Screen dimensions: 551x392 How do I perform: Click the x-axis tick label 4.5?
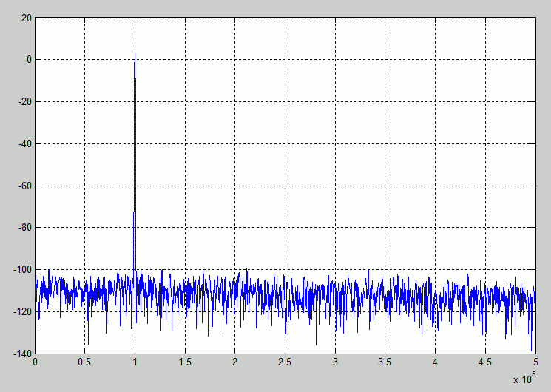click(x=485, y=362)
